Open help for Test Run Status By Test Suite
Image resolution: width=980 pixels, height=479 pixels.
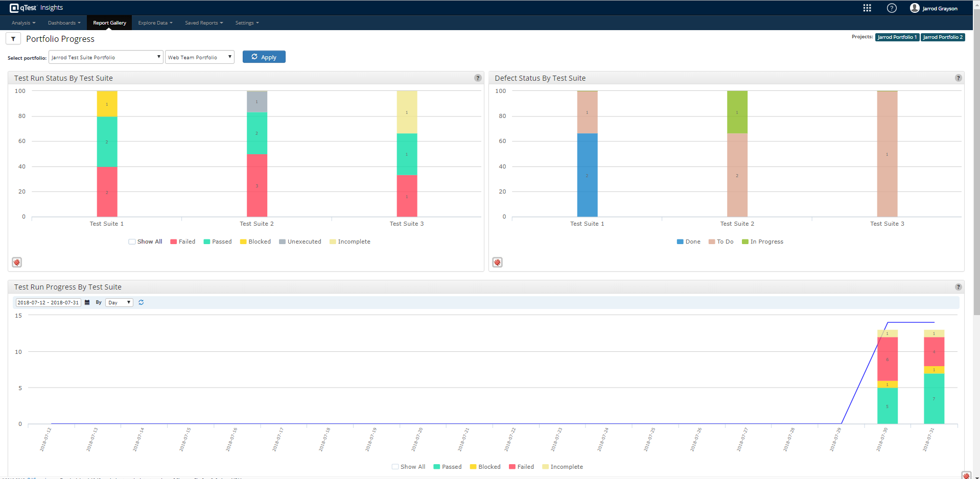tap(478, 78)
